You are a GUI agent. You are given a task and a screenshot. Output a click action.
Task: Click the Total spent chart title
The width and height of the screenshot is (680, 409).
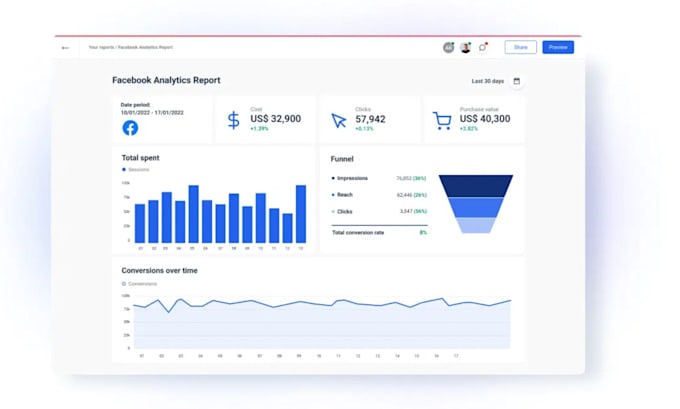pos(141,158)
